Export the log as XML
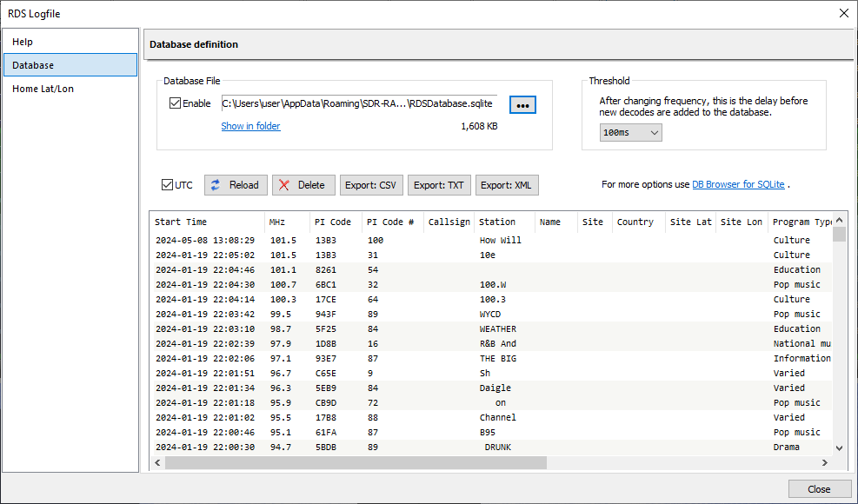The width and height of the screenshot is (858, 504). [507, 185]
